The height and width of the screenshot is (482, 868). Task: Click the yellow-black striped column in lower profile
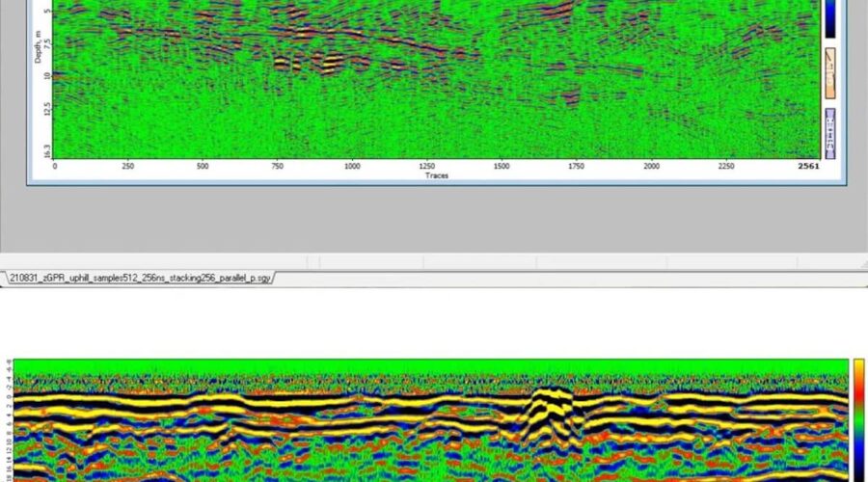pyautogui.click(x=552, y=416)
